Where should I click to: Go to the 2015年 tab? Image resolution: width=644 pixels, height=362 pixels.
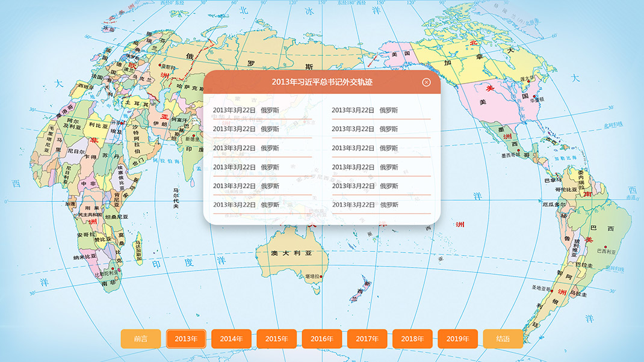click(x=276, y=339)
